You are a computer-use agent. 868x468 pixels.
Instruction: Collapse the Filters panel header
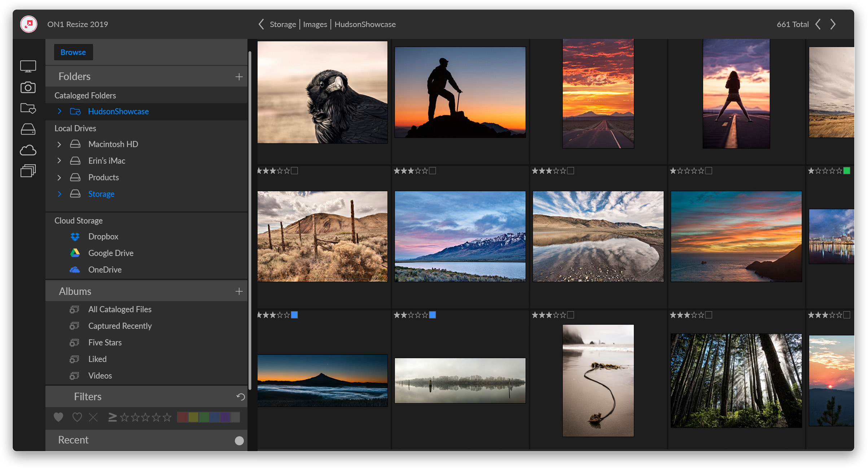pos(146,397)
